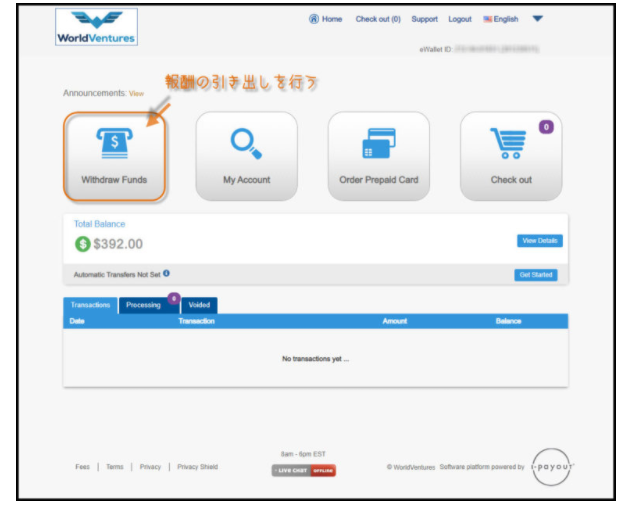Click the '© WorldVentures' footer text

point(411,467)
